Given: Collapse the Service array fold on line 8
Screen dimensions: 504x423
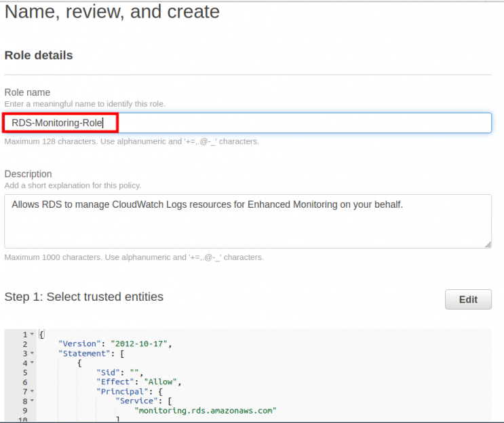Looking at the screenshot, I should pos(32,401).
